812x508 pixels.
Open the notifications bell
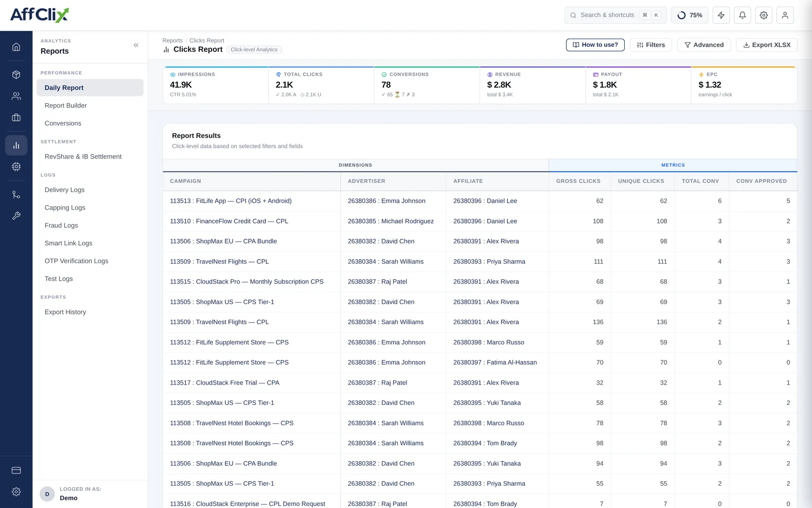coord(742,15)
